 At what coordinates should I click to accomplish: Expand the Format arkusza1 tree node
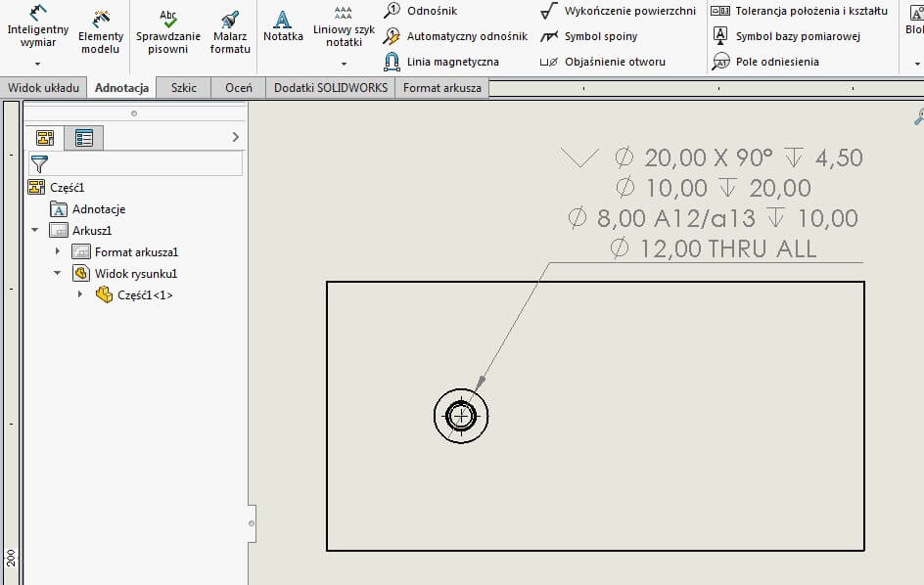pos(59,251)
